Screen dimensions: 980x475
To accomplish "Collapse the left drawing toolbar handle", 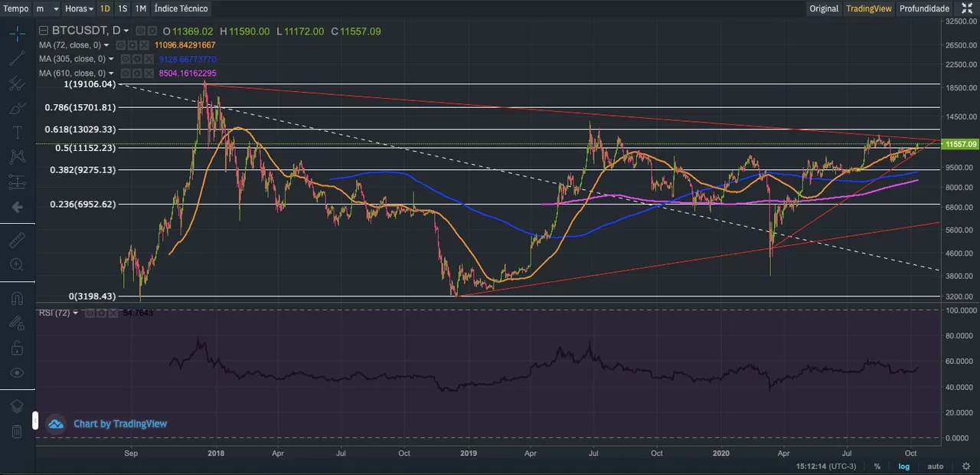I will tap(35, 421).
